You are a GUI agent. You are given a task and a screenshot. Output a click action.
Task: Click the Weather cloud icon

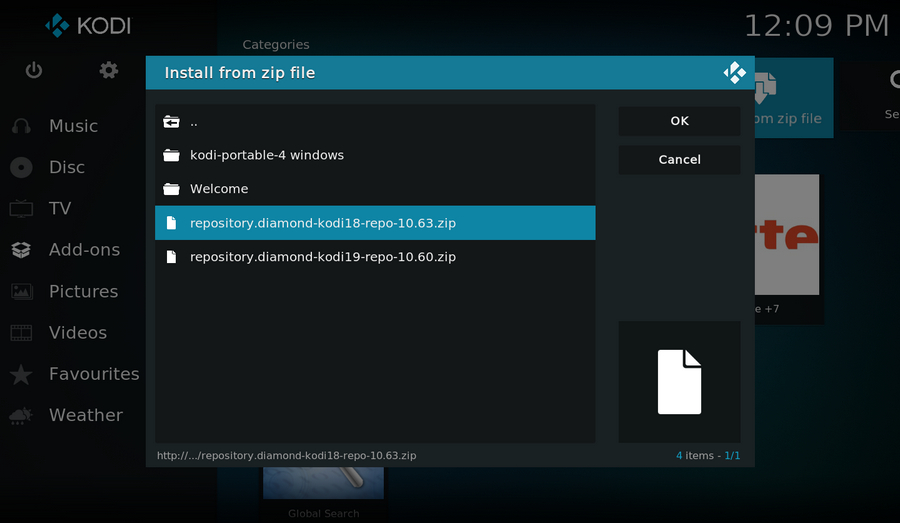point(21,416)
